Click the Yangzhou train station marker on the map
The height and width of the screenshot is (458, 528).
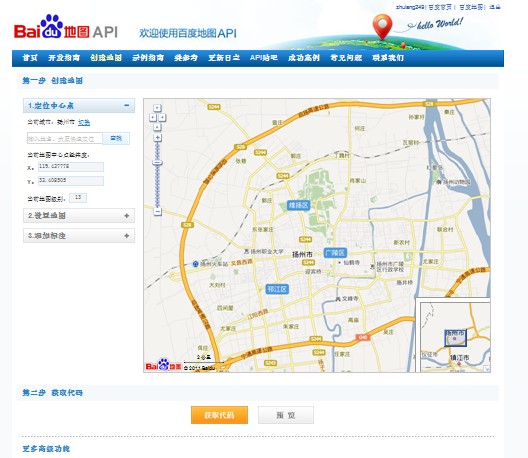click(195, 264)
